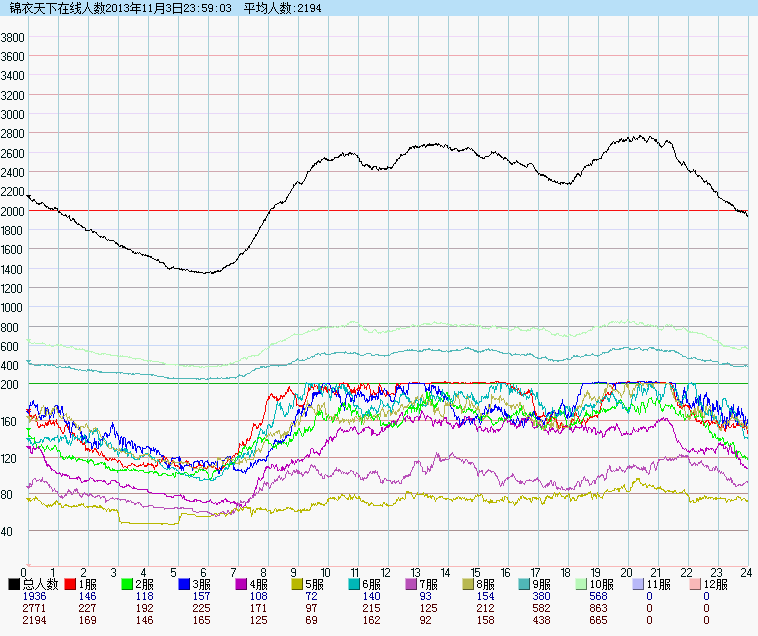758x636 pixels.
Task: Click the black 总人数 legend swatch
Action: pyautogui.click(x=14, y=583)
